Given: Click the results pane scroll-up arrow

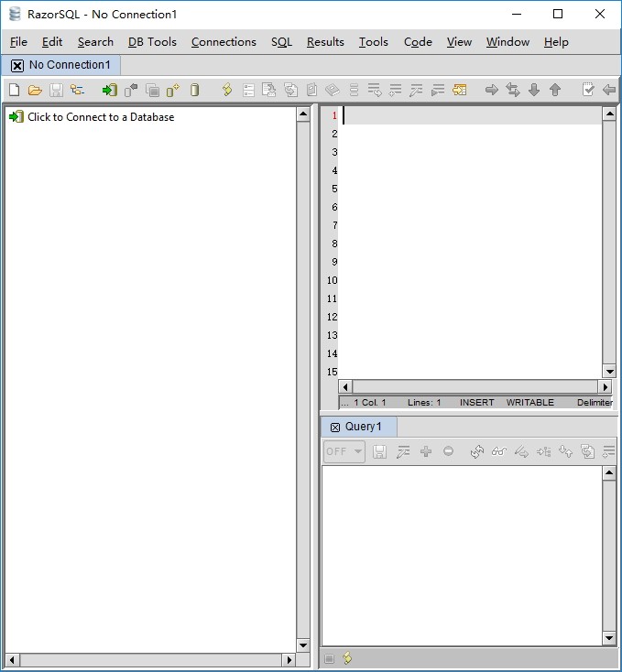Looking at the screenshot, I should click(609, 473).
